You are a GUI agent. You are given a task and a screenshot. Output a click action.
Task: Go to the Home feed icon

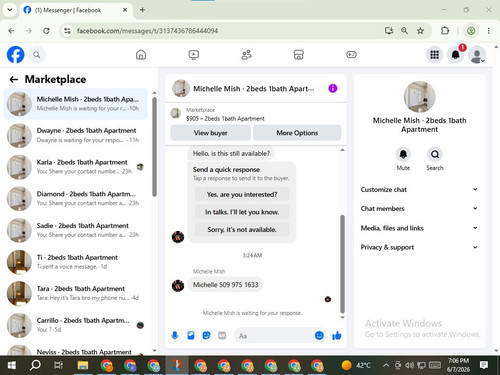click(x=141, y=55)
